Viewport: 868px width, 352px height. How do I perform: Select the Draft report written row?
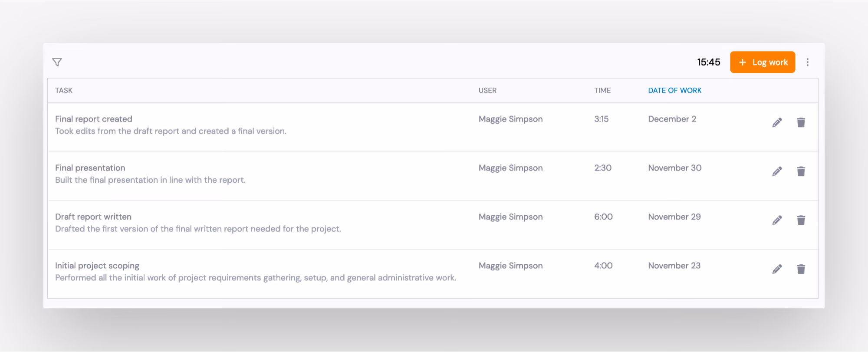[433, 225]
